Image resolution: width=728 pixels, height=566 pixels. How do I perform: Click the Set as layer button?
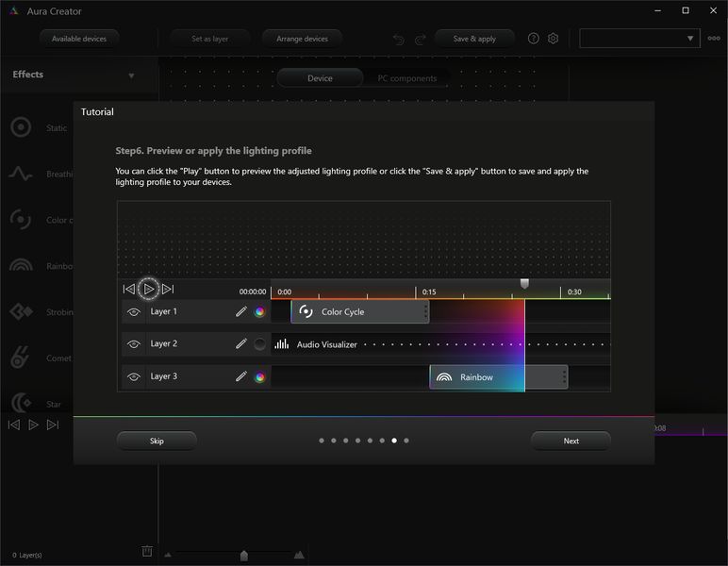(x=210, y=39)
